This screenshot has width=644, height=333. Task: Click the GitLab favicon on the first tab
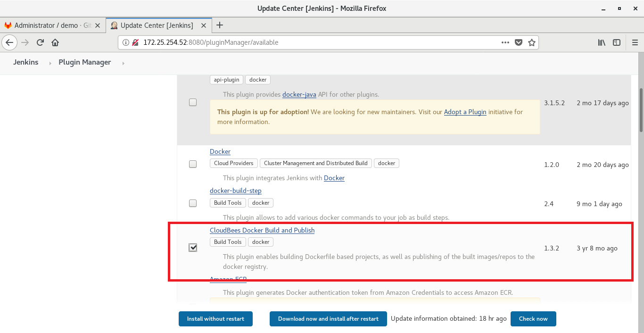tap(8, 25)
